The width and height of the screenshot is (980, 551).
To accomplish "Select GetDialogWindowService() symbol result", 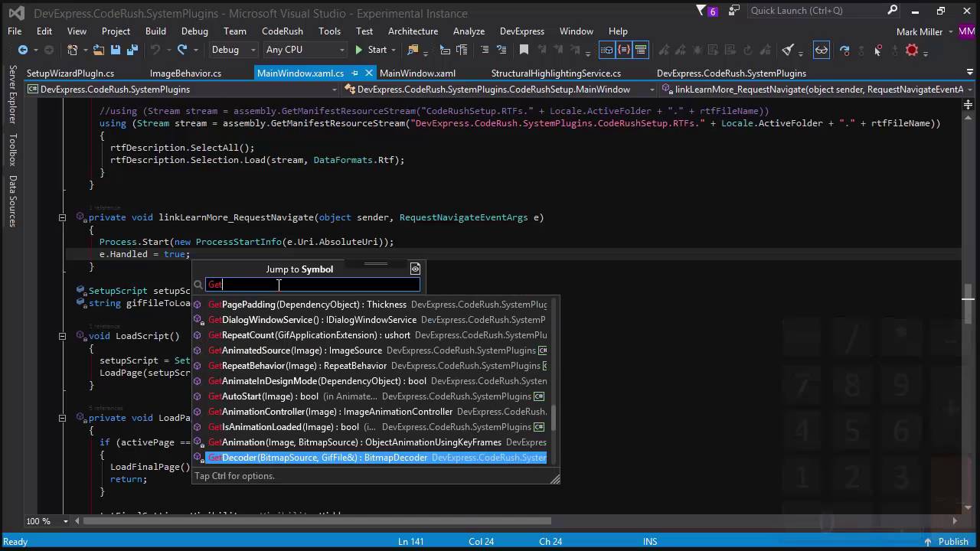I will 371,320.
